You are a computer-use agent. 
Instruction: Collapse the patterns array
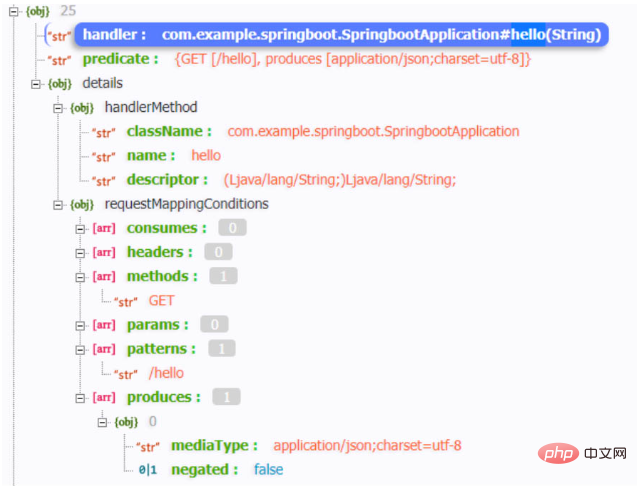tap(80, 350)
